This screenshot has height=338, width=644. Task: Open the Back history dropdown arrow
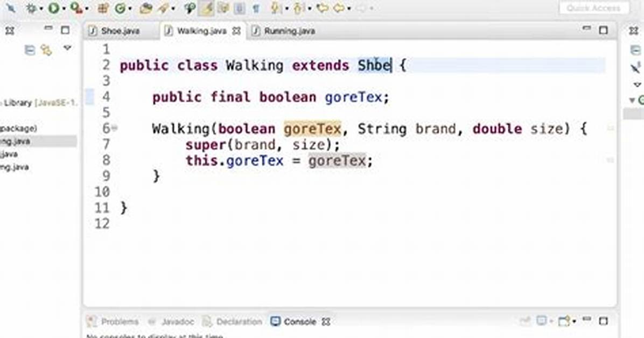[349, 9]
